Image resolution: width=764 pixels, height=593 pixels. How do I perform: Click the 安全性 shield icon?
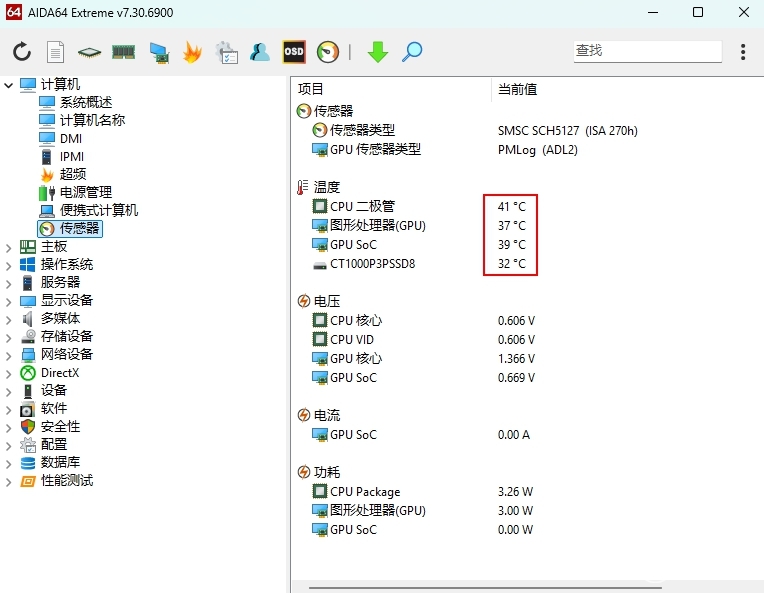pyautogui.click(x=28, y=426)
